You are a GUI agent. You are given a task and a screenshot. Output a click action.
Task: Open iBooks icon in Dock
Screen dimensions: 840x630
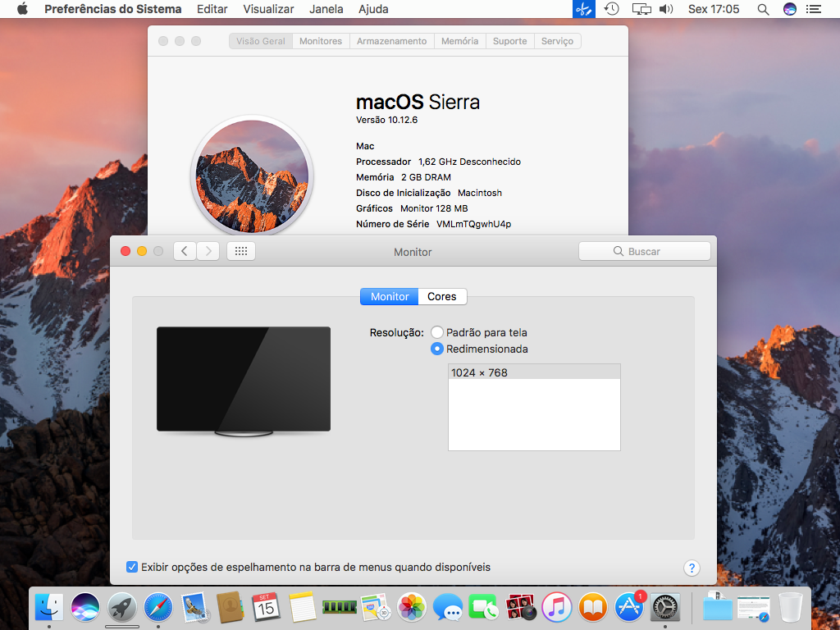coord(592,608)
